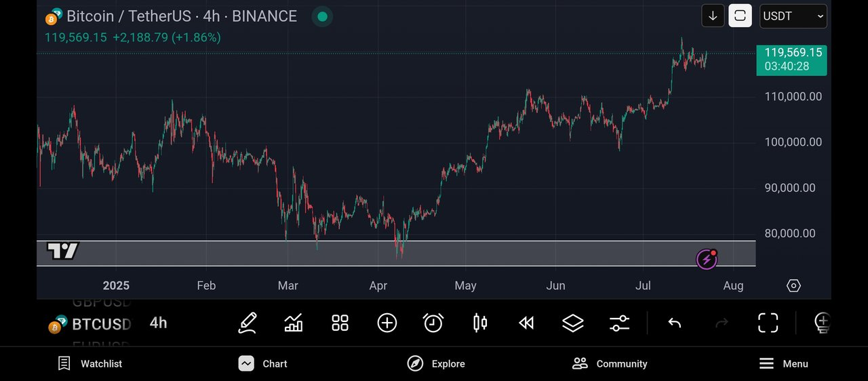Screen dimensions: 868x381
Task: Open the Menu tab
Action: coord(783,363)
